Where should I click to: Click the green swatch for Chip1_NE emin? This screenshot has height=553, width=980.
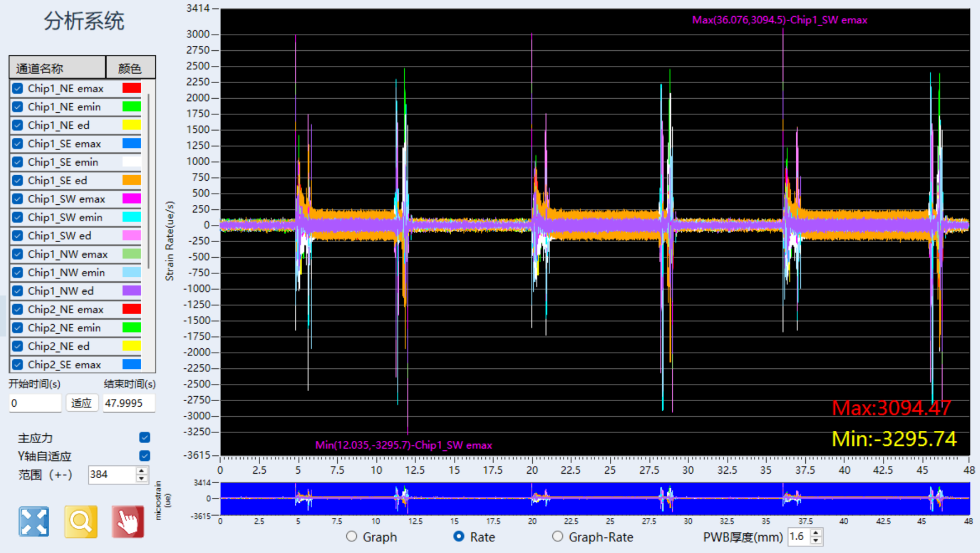click(x=132, y=107)
